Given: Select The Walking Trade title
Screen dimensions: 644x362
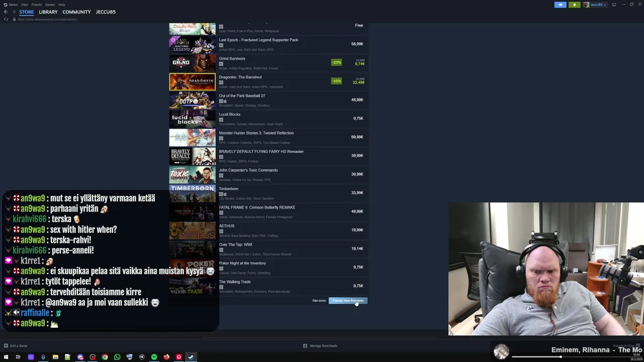Looking at the screenshot, I should pyautogui.click(x=234, y=282).
